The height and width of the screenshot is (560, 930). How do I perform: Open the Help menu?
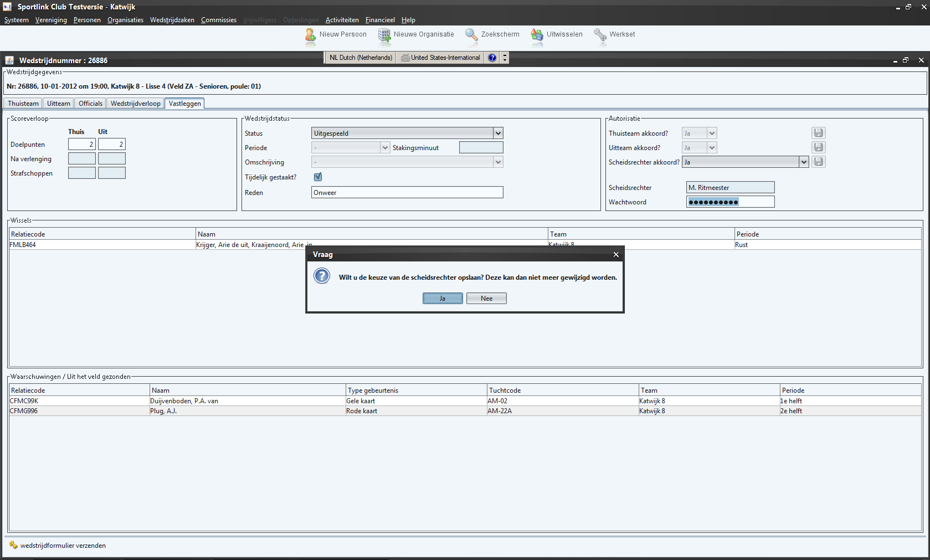coord(408,20)
